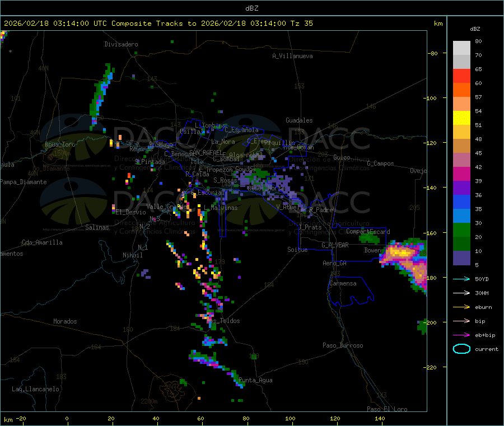Click the yellow eburn arrow legend icon
The image size is (504, 426).
(x=461, y=307)
